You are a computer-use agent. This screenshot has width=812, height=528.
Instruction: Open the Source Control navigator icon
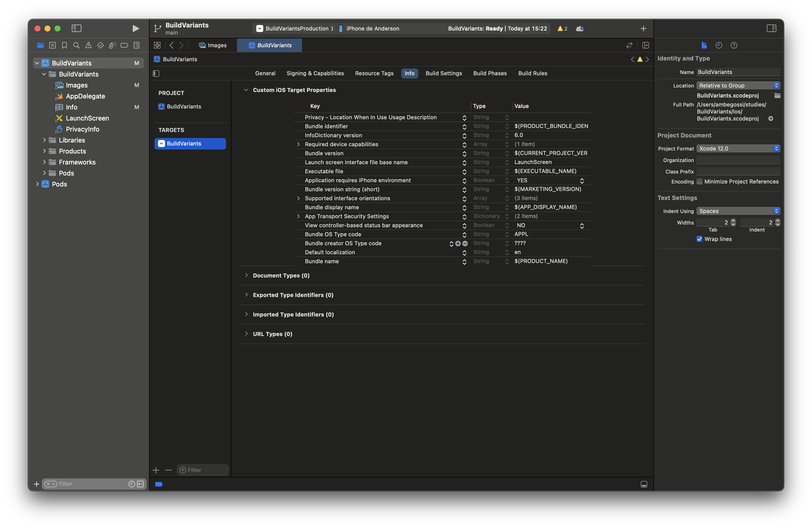[52, 45]
